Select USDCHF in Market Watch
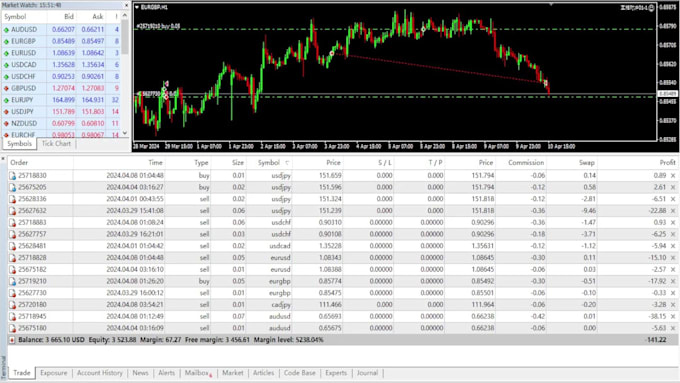The width and height of the screenshot is (680, 383). pyautogui.click(x=61, y=76)
